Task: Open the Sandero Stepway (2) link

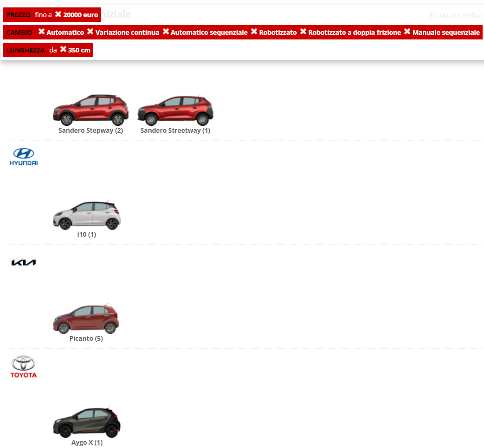Action: click(91, 130)
